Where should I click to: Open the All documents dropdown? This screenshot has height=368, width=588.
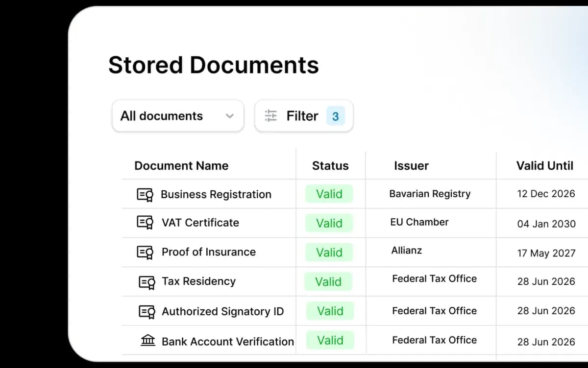pyautogui.click(x=178, y=116)
